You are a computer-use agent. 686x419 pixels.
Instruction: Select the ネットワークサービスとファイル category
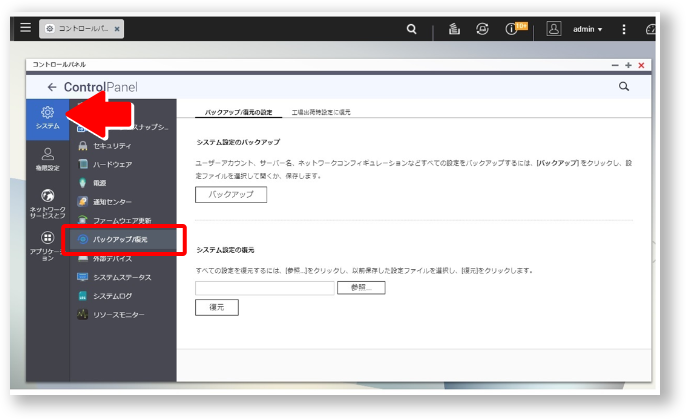coord(48,204)
